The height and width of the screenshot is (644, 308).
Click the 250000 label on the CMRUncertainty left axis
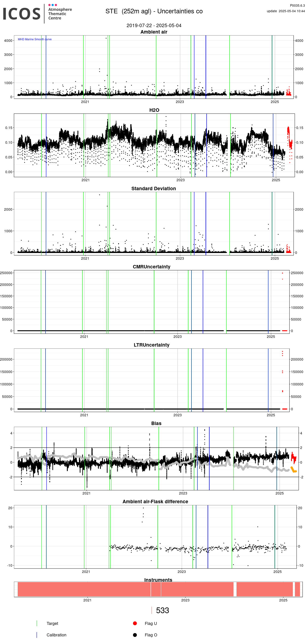click(6, 273)
